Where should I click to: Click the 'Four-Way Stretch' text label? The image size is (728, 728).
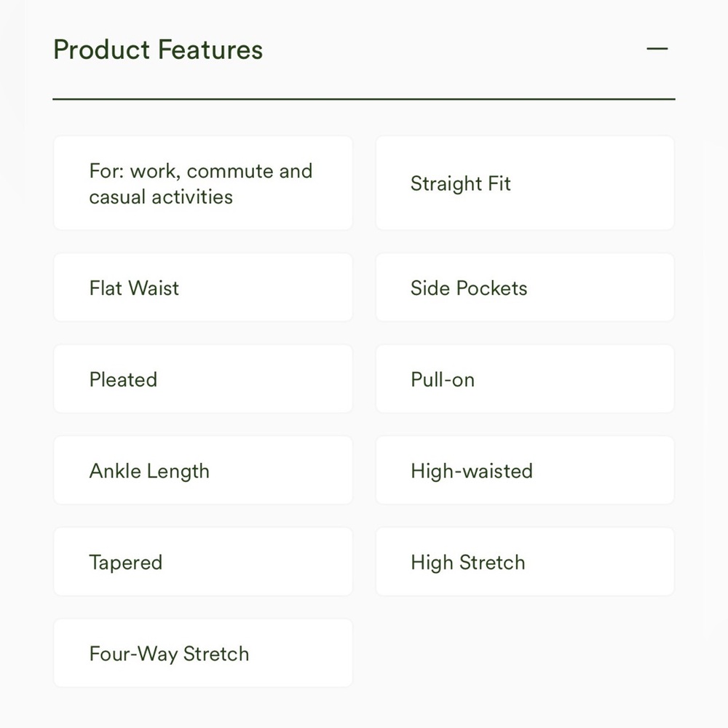(169, 654)
